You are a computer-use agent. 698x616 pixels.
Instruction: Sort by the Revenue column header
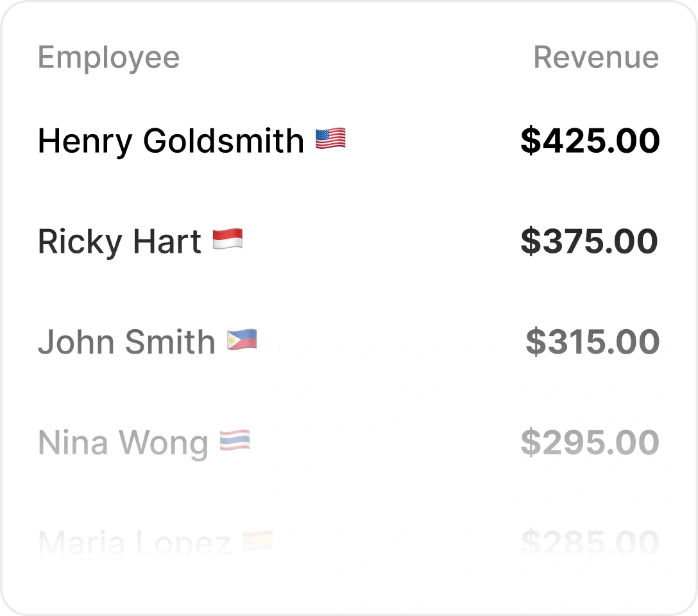pos(596,58)
